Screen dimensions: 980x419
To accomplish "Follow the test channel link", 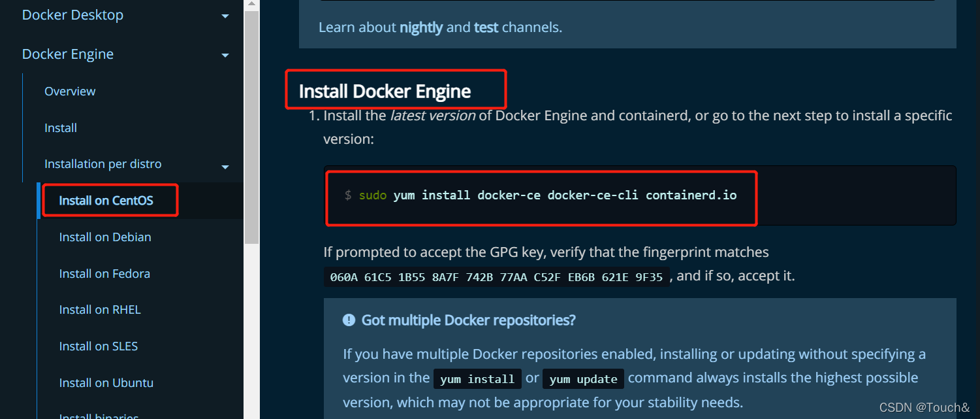I will pos(486,27).
